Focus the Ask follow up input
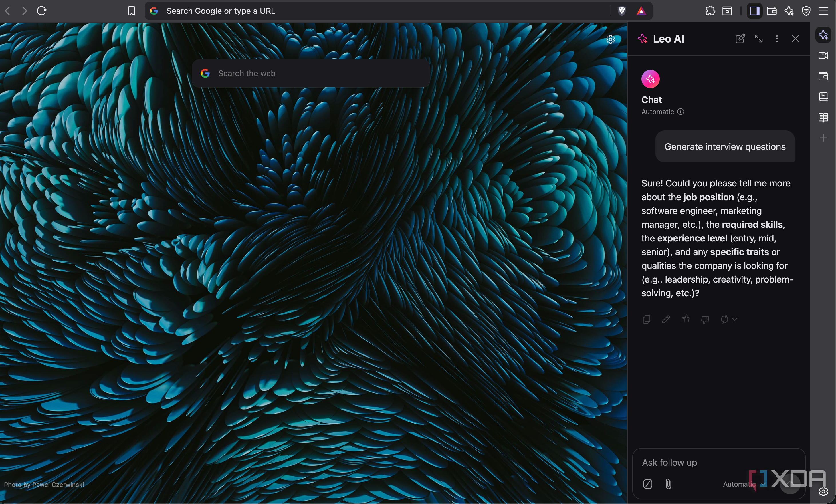 pos(719,463)
